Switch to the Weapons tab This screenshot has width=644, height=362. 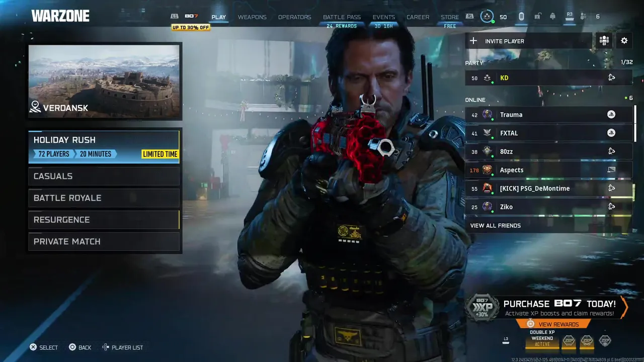pos(252,17)
